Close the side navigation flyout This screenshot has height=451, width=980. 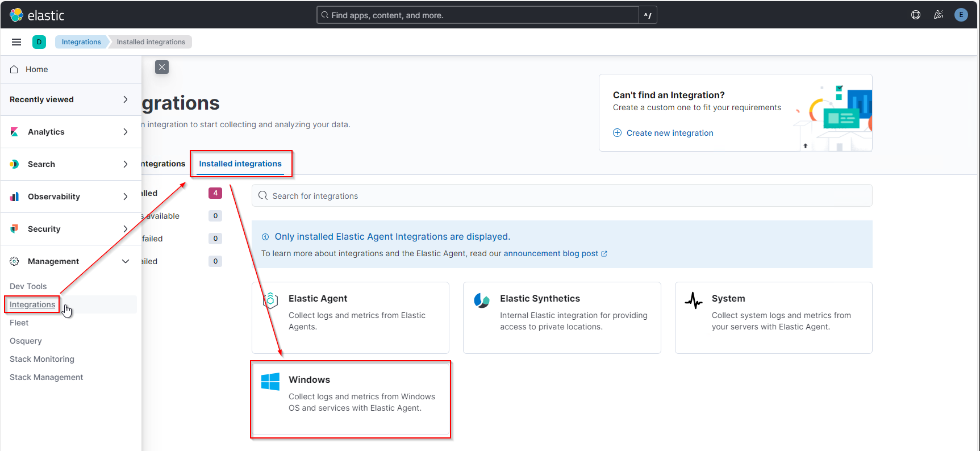point(162,67)
